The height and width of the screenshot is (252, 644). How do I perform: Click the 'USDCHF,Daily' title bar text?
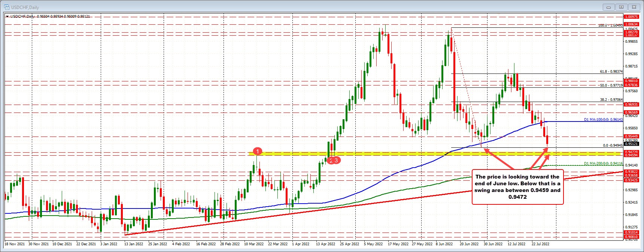[x=25, y=7]
